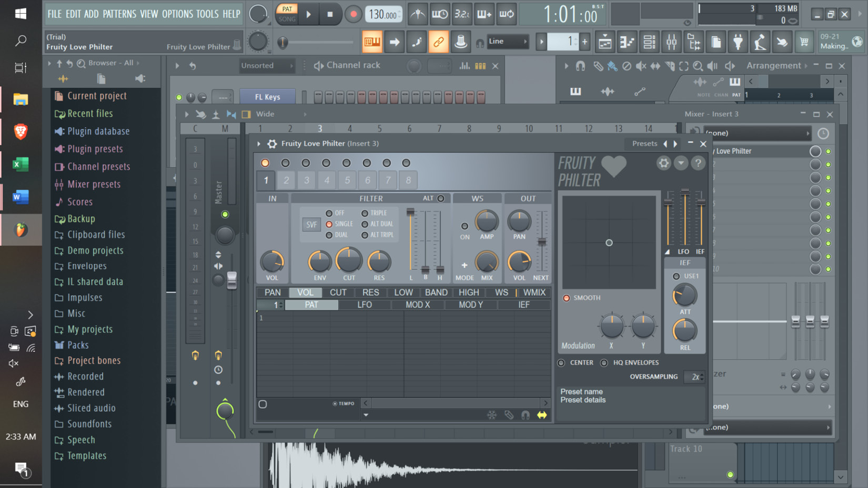Viewport: 868px width, 488px height.
Task: Toggle the ALT filter option
Action: click(441, 198)
